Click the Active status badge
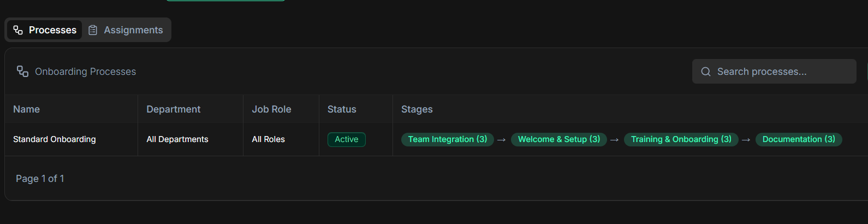Viewport: 868px width, 224px height. pyautogui.click(x=346, y=139)
